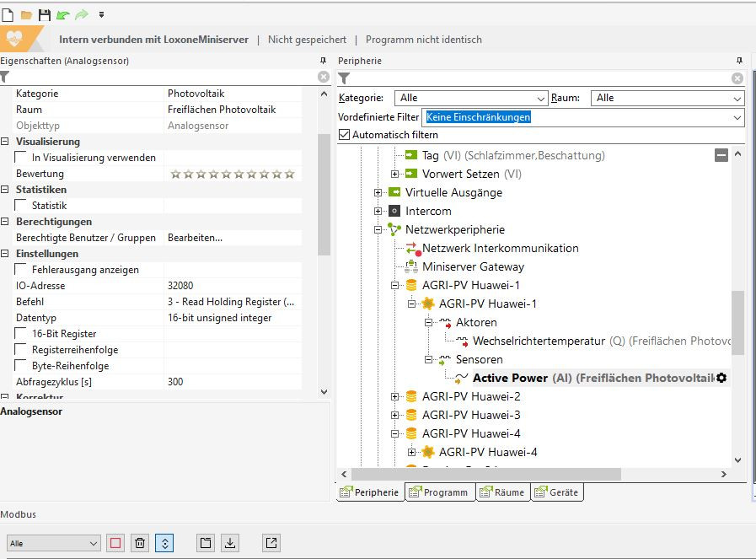
Task: Select Wechselrichtertemperatur in the tree
Action: tap(539, 341)
